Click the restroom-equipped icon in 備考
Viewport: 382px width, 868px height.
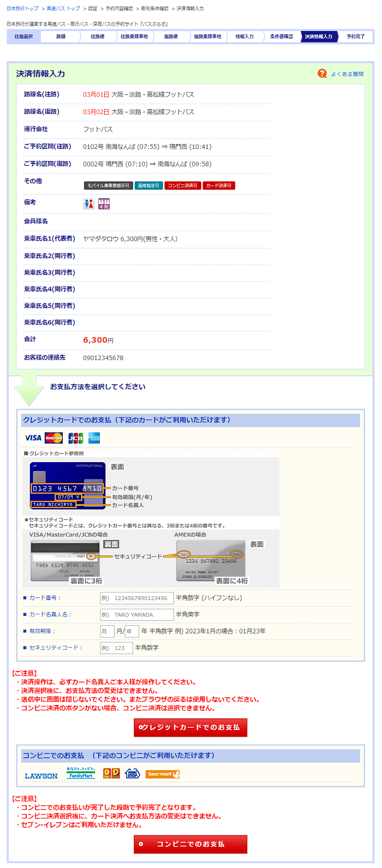[88, 203]
